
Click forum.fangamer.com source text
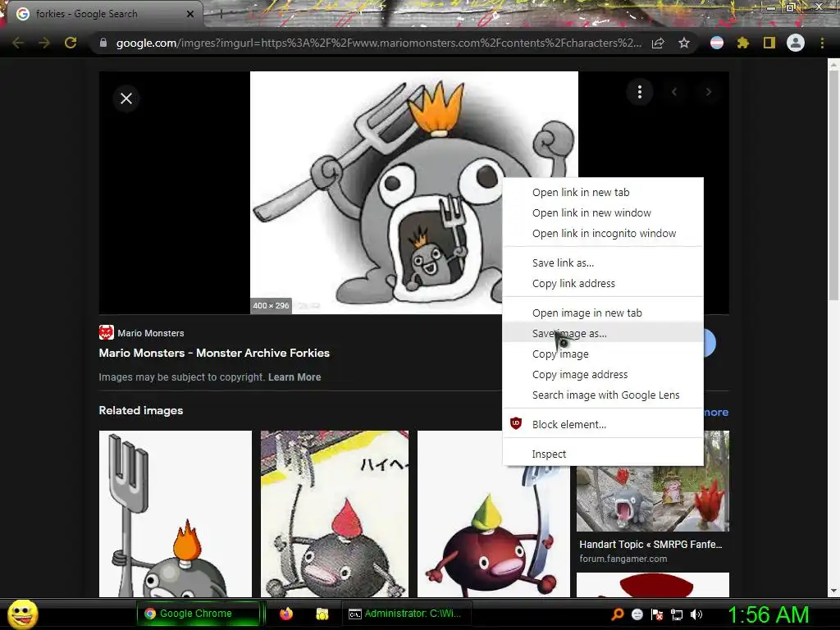click(x=623, y=559)
